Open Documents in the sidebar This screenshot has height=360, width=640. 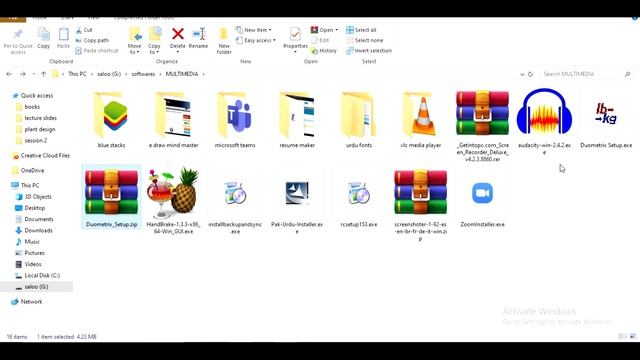[34, 219]
